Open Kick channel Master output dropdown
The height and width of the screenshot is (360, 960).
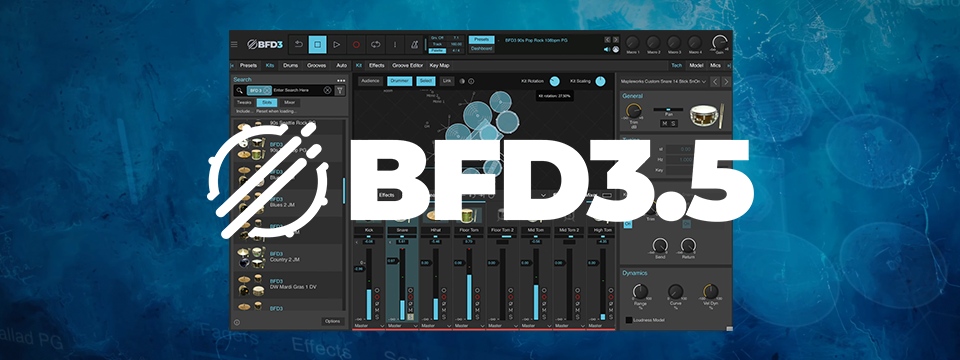pyautogui.click(x=369, y=326)
